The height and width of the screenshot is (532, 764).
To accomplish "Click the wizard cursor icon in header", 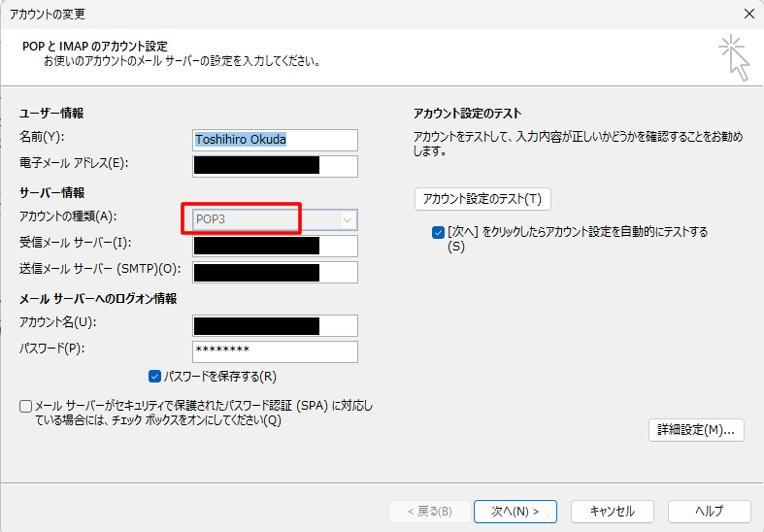I will click(735, 58).
